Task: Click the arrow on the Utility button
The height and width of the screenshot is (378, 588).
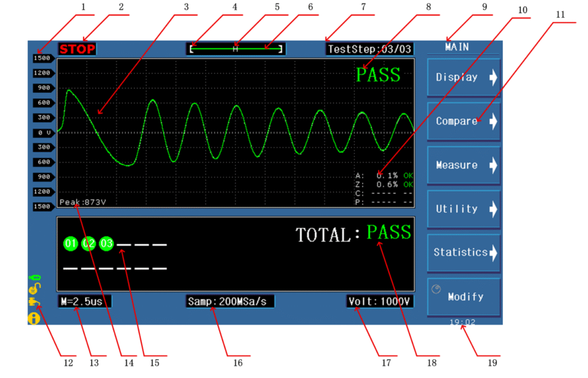Action: tap(493, 209)
